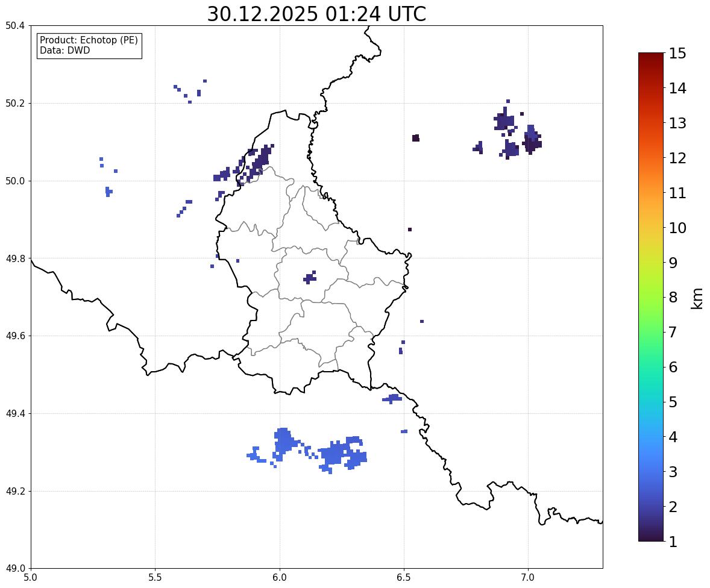Image resolution: width=710 pixels, height=588 pixels.
Task: Click the latitude tick label '49.2'
Action: [x=15, y=491]
